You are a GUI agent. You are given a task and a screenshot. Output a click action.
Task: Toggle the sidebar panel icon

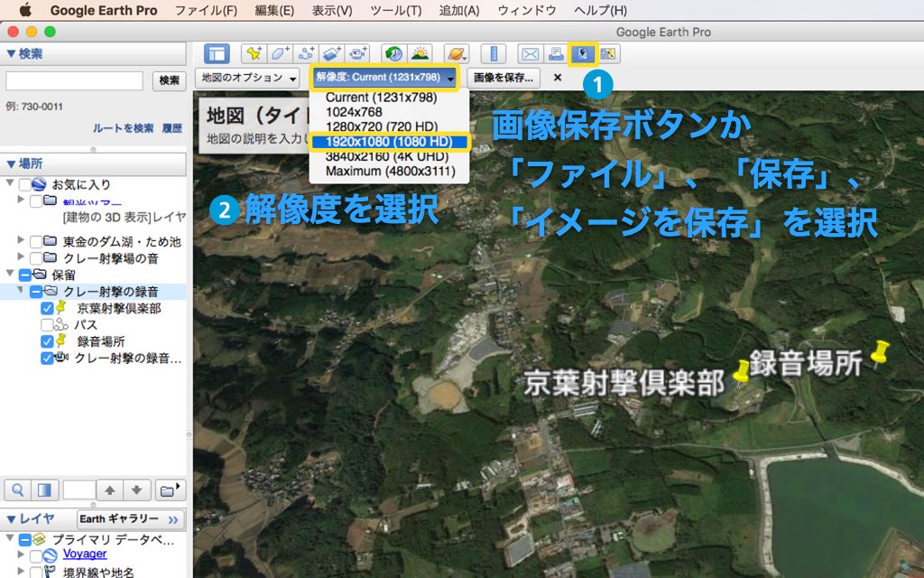point(217,54)
